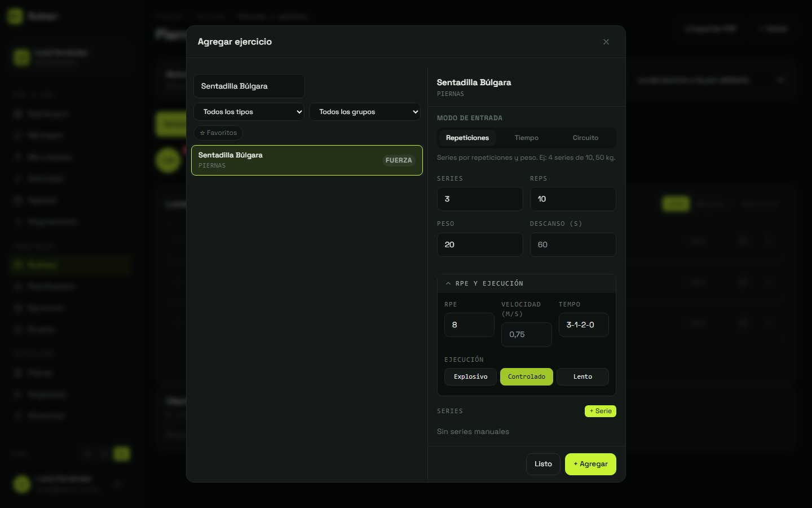Select the Explosivo execution option
Screen dimensions: 812x508
(x=470, y=377)
